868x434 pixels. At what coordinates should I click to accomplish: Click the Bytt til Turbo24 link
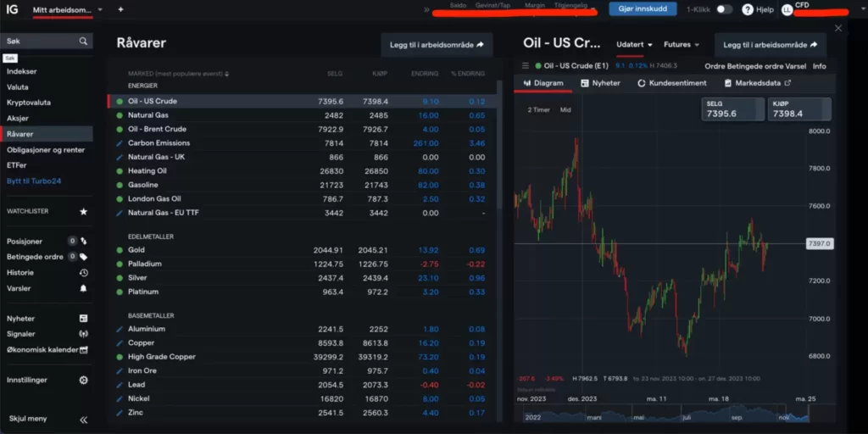[x=34, y=181]
